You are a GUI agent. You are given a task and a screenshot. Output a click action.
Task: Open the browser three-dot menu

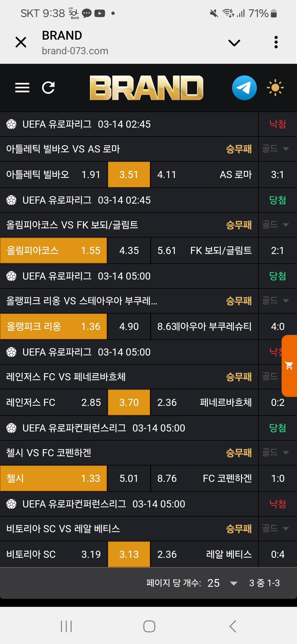276,42
